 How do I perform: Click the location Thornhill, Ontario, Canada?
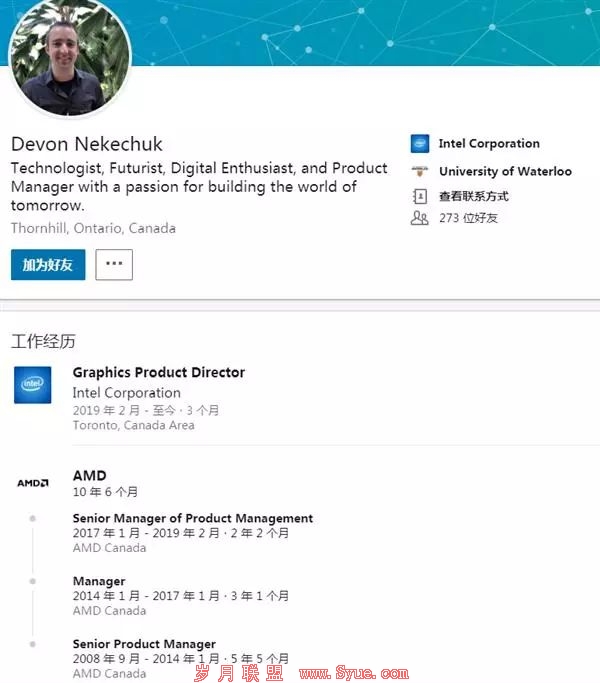pyautogui.click(x=93, y=228)
